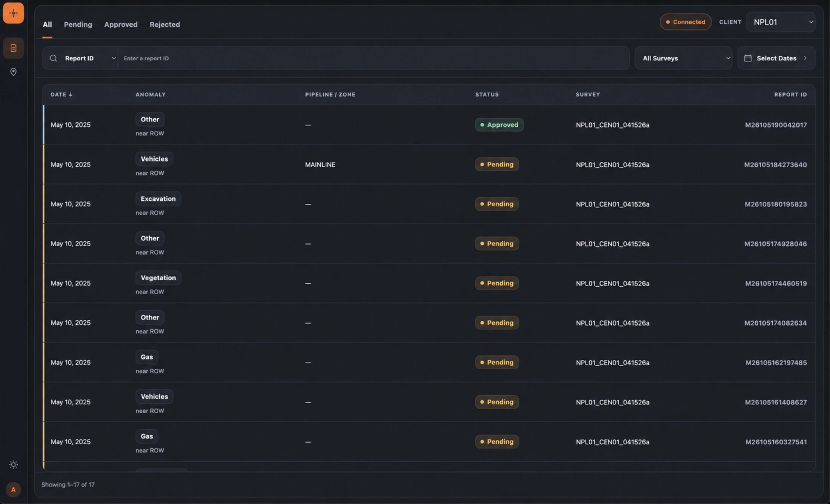
Task: Click the Vegetation anomaly tag
Action: (x=158, y=278)
